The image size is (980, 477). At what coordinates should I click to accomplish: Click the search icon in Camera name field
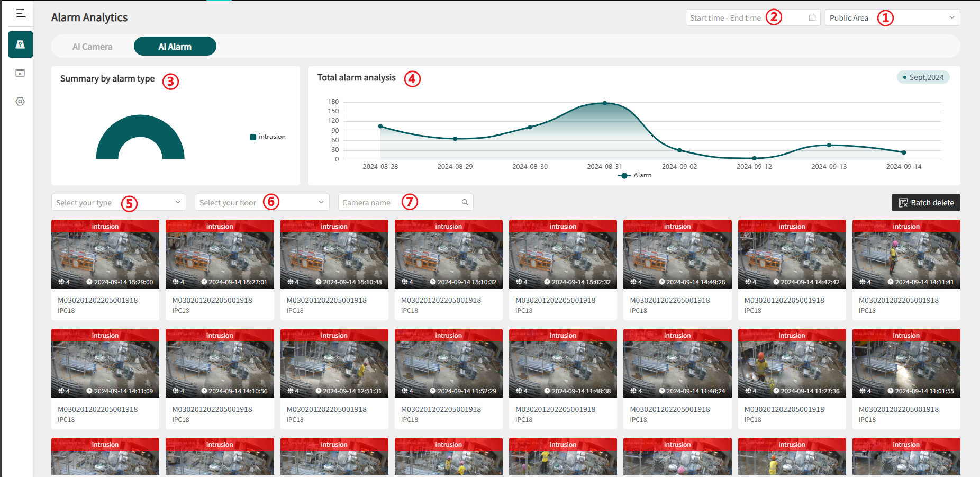(x=465, y=202)
